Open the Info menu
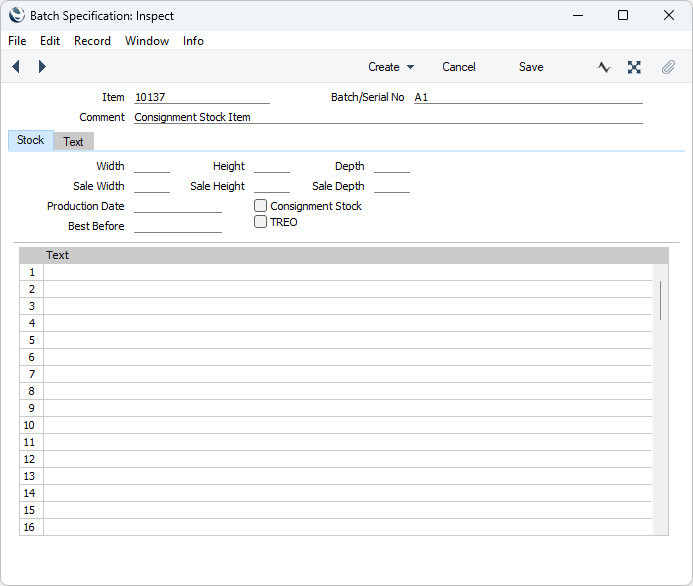Image resolution: width=693 pixels, height=586 pixels. 193,41
